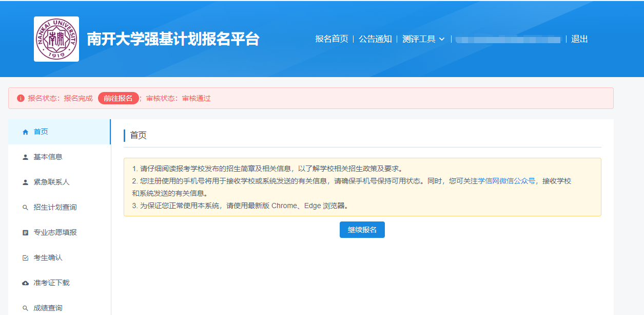The image size is (644, 315).
Task: Click the Nankai University logo
Action: coord(56,39)
